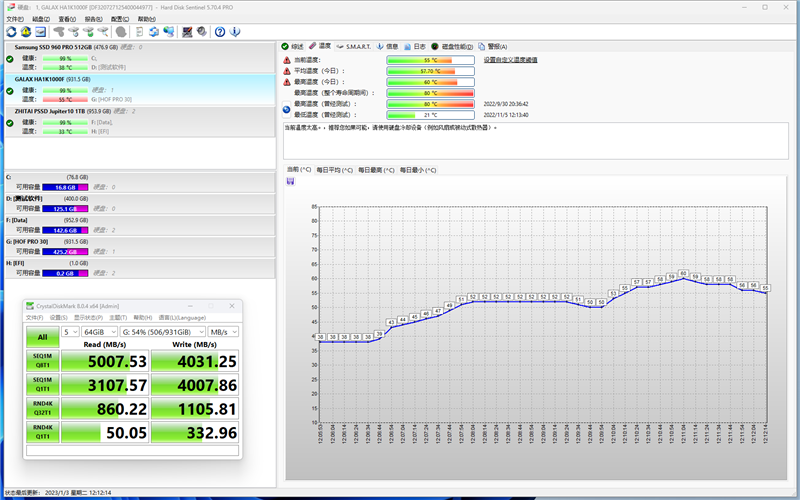Click the G: HOF PRO 30 free space bar

click(x=66, y=252)
